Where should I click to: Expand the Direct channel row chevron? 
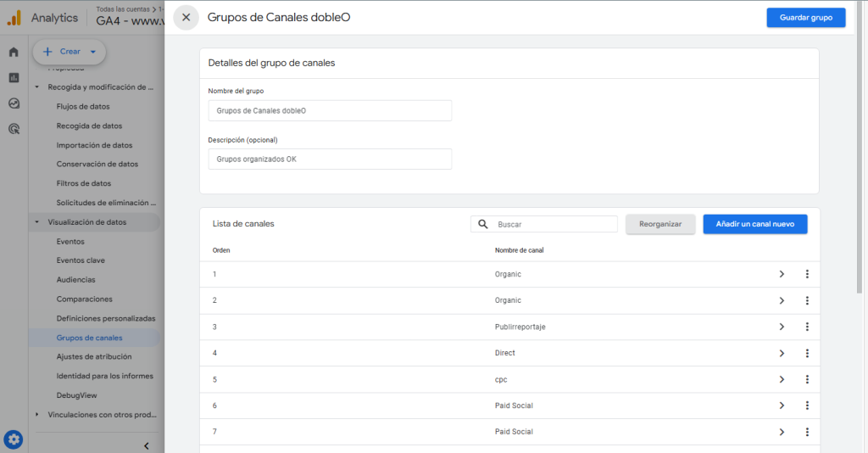[x=782, y=353]
